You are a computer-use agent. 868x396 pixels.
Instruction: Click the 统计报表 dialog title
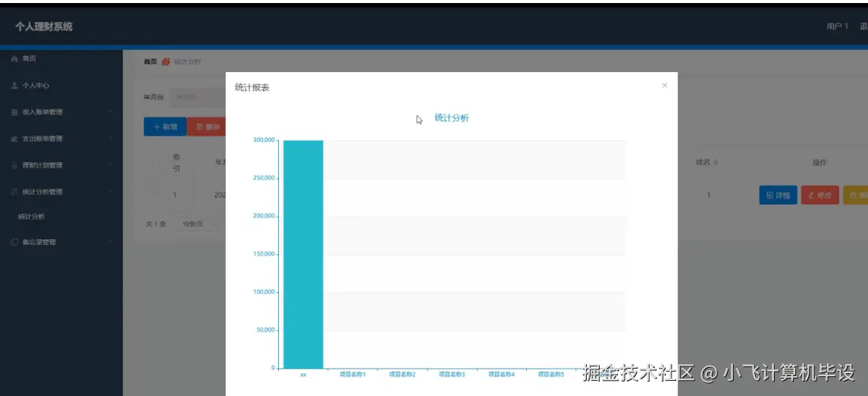pos(252,87)
